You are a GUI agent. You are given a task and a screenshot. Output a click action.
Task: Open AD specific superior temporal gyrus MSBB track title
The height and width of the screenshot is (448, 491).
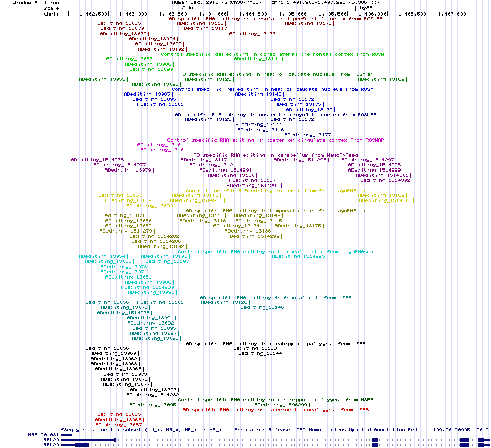coord(275,410)
